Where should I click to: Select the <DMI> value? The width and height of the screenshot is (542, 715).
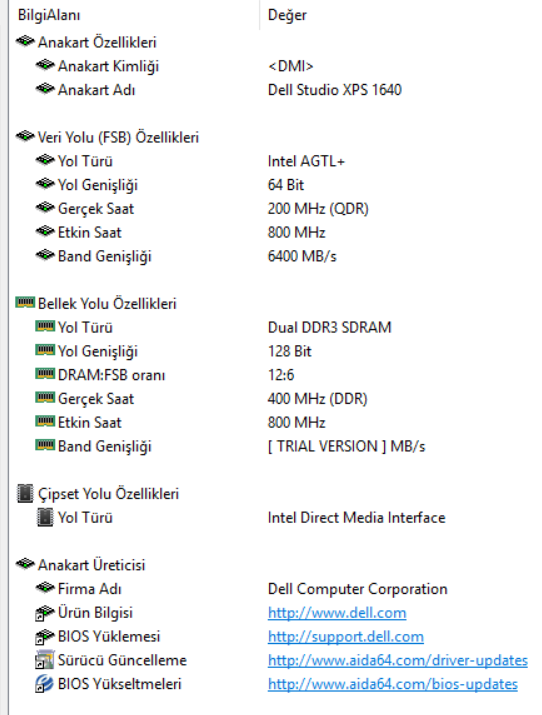pos(290,66)
